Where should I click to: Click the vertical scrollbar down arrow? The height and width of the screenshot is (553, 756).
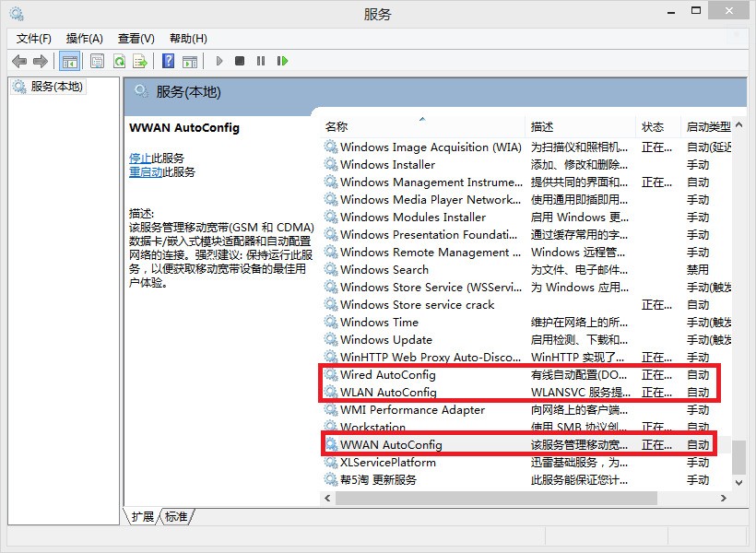click(739, 483)
